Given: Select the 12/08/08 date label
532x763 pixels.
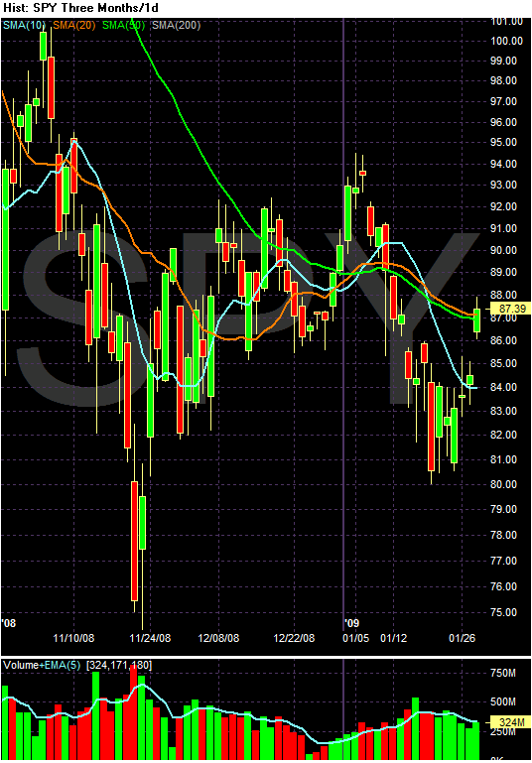Looking at the screenshot, I should coord(218,638).
